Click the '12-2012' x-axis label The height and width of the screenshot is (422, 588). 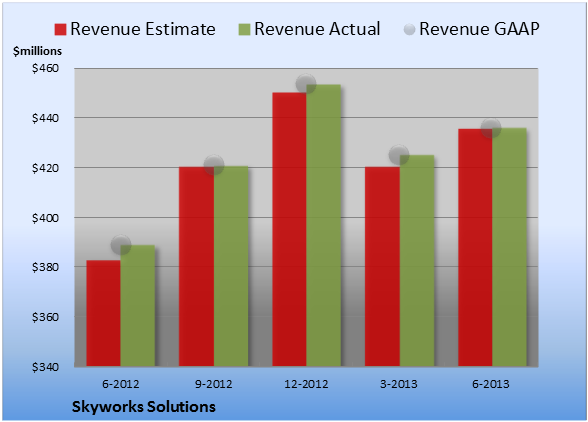click(306, 384)
